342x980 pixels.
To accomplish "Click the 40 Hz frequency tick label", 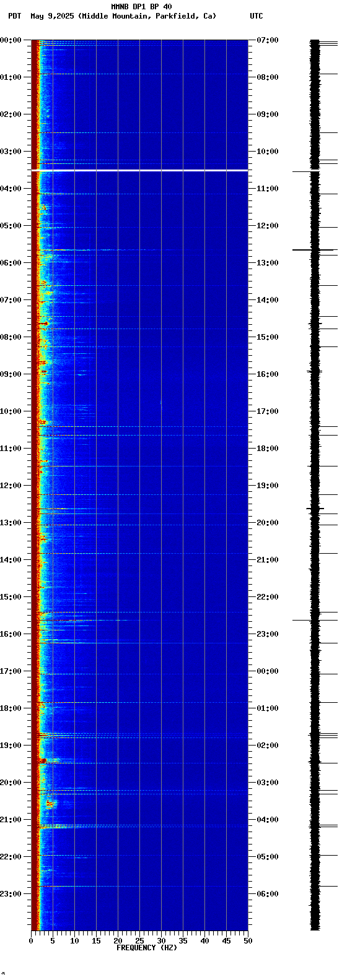I will coord(204,941).
